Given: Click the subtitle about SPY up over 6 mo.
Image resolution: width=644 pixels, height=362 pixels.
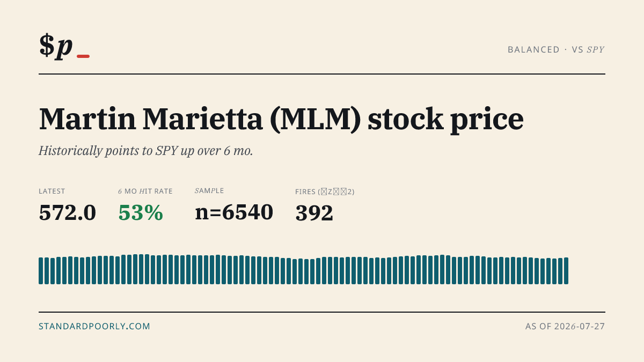Looking at the screenshot, I should (x=146, y=151).
